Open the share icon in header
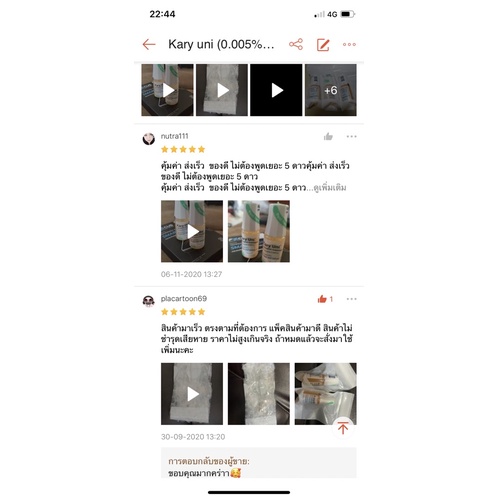The image size is (499, 499). (x=296, y=44)
